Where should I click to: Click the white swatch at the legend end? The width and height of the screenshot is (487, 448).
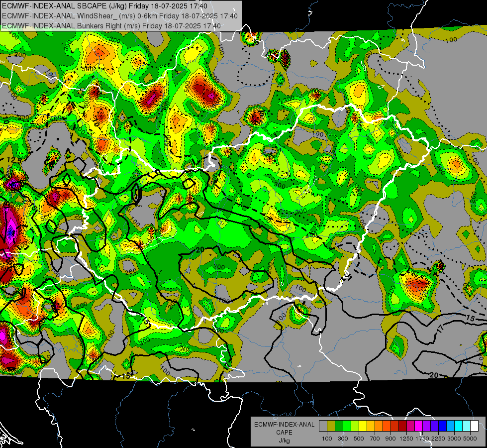[x=474, y=426]
